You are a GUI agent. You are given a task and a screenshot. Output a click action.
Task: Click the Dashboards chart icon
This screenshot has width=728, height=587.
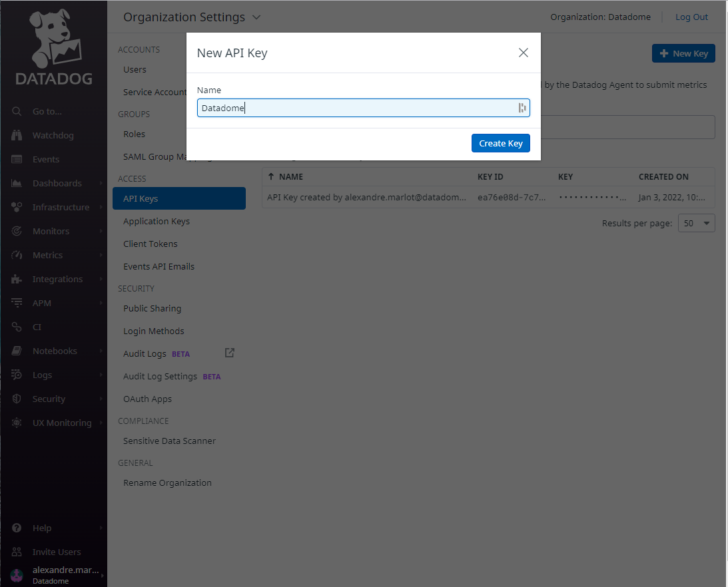[17, 183]
